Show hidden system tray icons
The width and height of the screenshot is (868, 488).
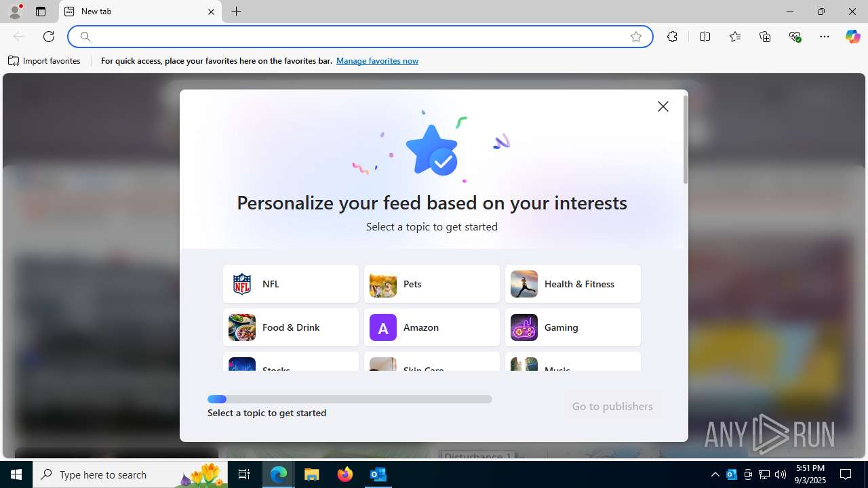[715, 474]
